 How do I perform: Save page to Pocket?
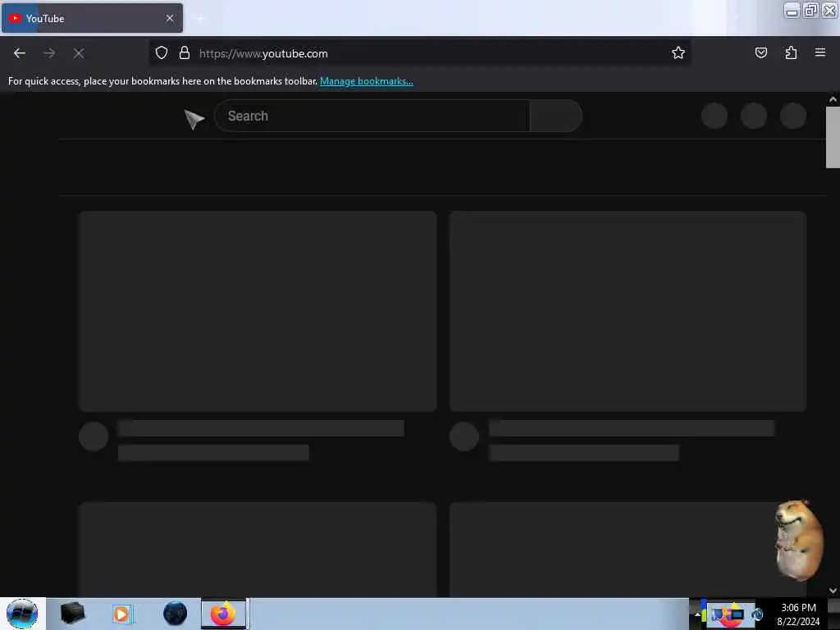[x=760, y=52]
